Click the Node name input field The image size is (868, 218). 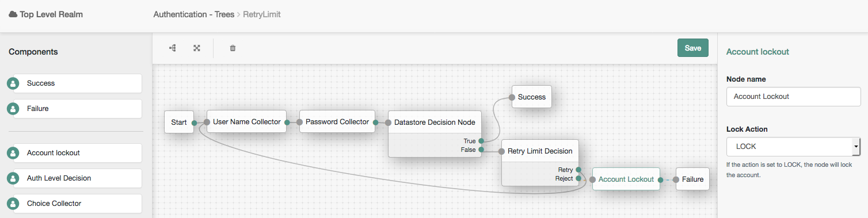tap(794, 97)
